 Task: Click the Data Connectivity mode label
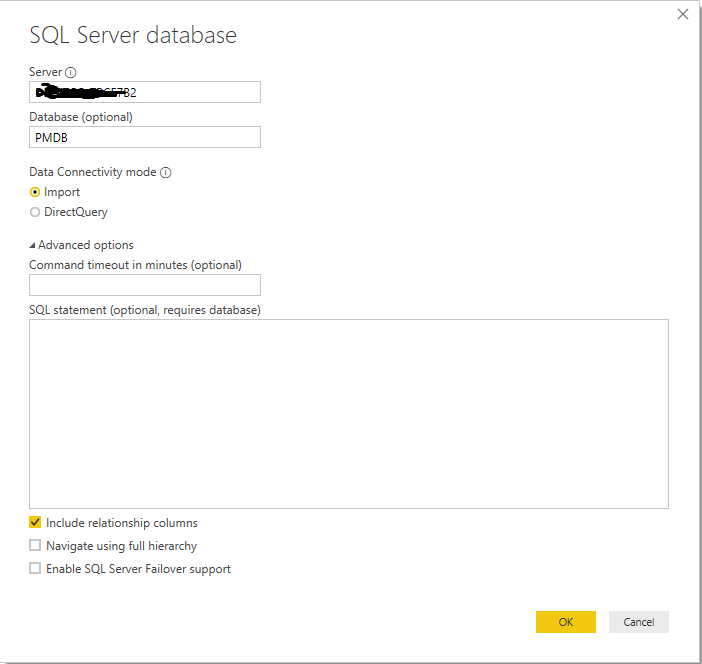(x=93, y=172)
